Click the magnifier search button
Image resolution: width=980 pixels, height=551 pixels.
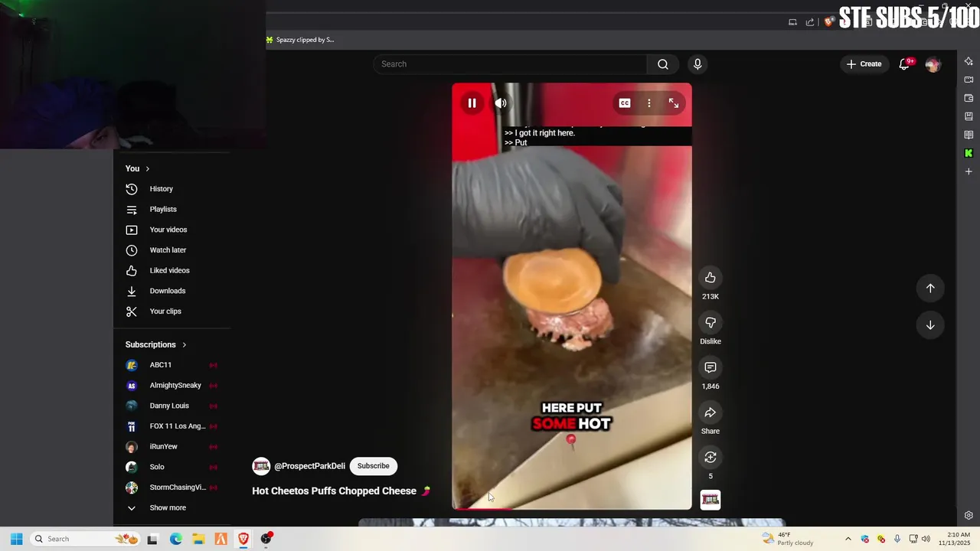tap(663, 64)
